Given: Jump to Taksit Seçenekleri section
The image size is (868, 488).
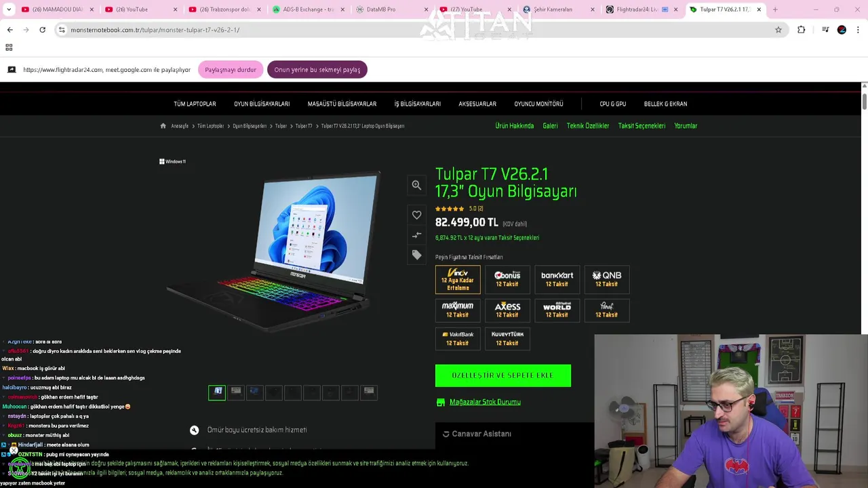Looking at the screenshot, I should 642,126.
